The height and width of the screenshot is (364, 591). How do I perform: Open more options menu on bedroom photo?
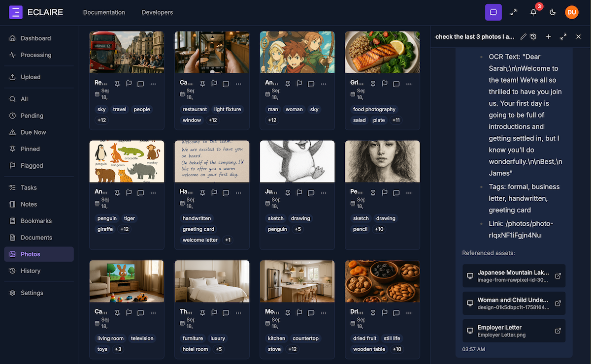click(x=238, y=313)
